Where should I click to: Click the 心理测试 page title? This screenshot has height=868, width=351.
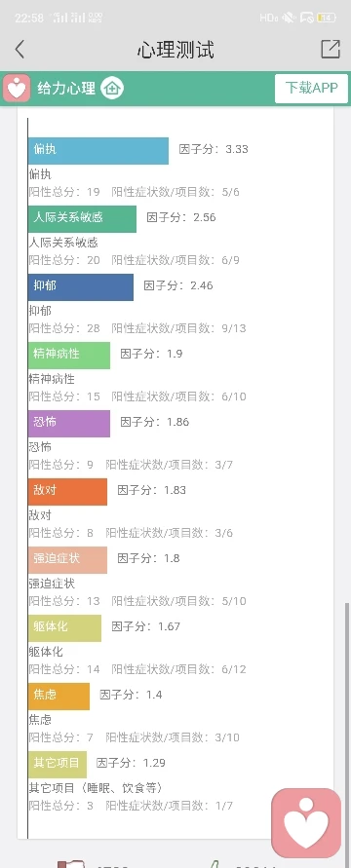175,50
